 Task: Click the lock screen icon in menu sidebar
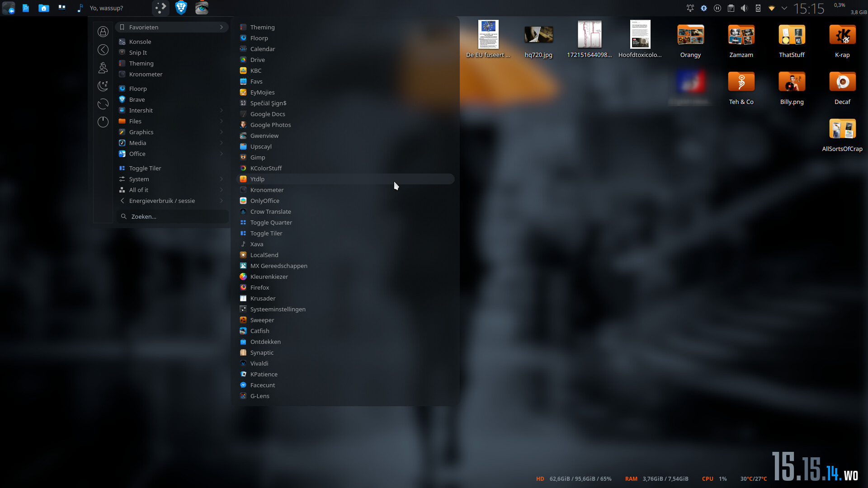point(103,32)
